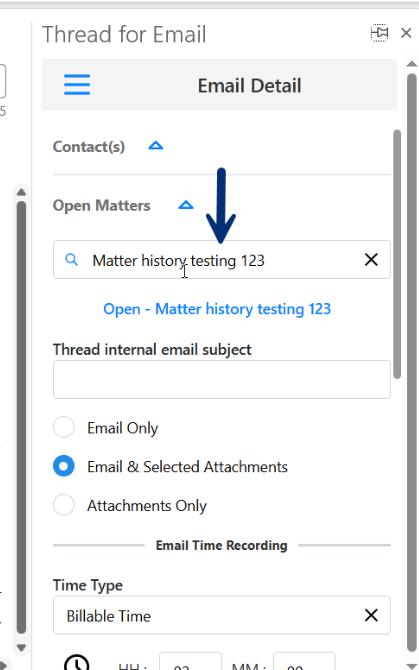
Task: Collapse the Contact(s) section
Action: (x=155, y=146)
